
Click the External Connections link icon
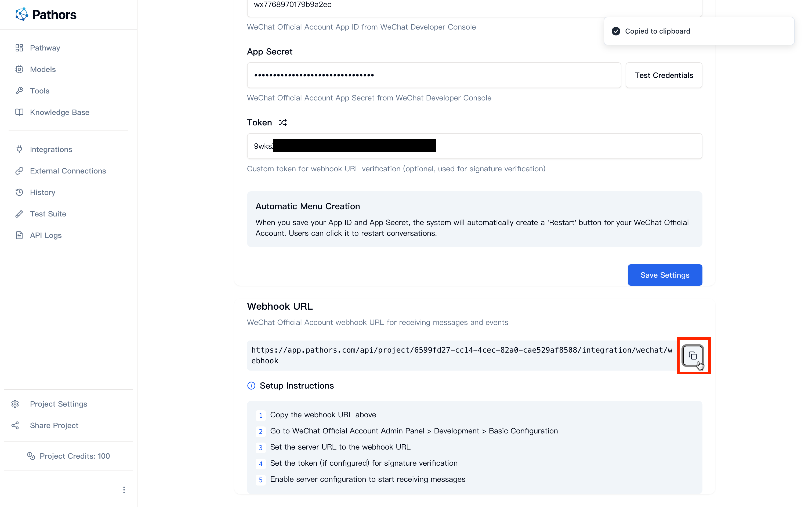point(19,171)
